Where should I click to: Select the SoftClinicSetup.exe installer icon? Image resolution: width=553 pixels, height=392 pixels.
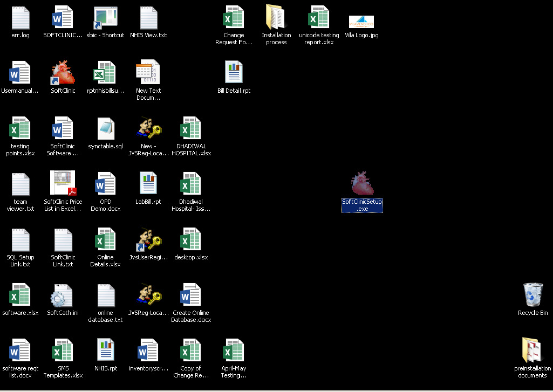pos(362,184)
